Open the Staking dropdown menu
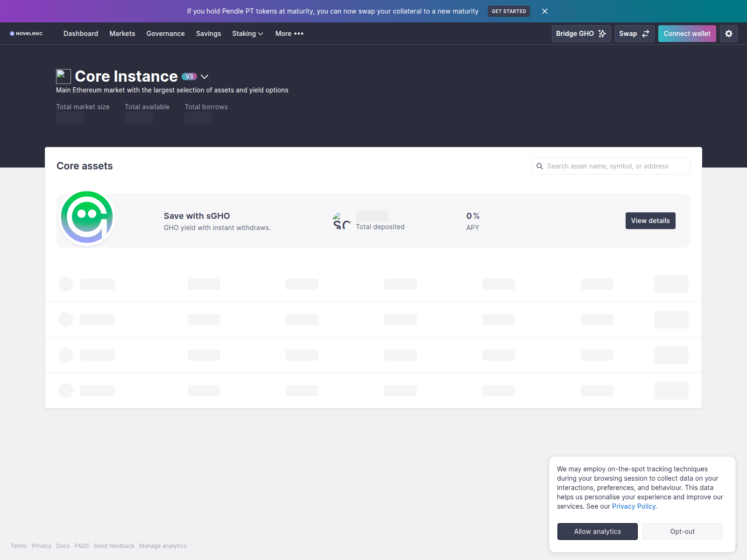 tap(247, 34)
